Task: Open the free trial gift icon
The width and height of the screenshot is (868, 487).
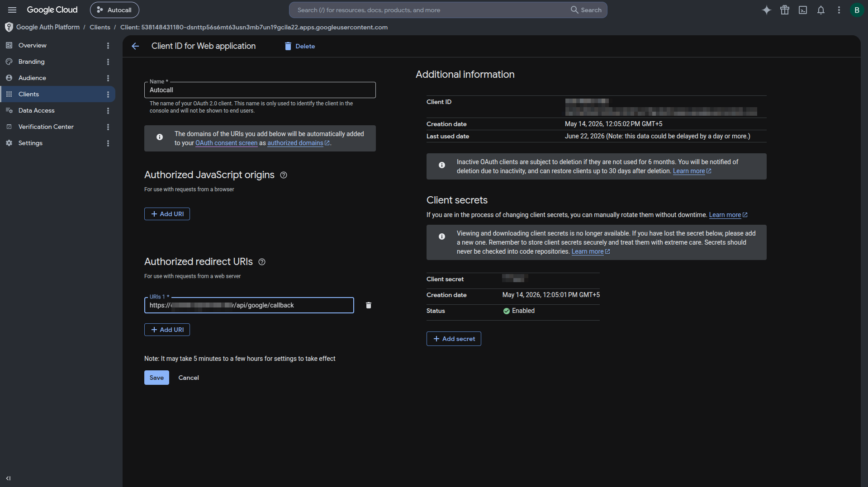Action: (x=784, y=10)
